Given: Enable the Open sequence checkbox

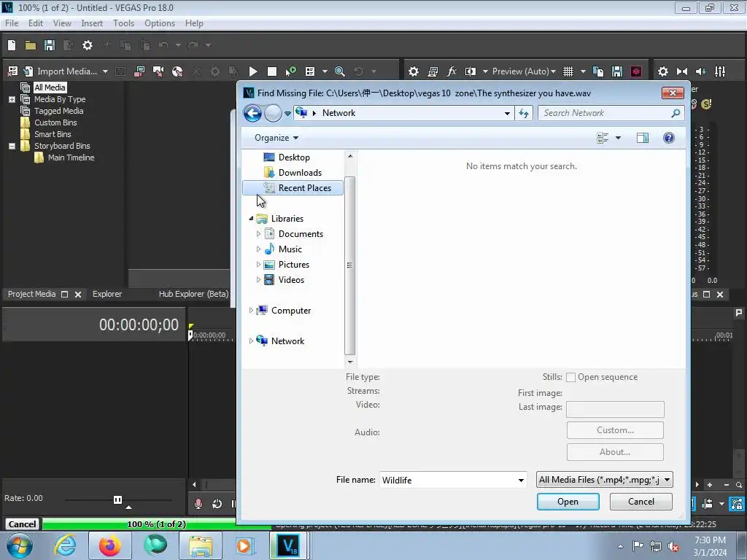Looking at the screenshot, I should (x=570, y=378).
